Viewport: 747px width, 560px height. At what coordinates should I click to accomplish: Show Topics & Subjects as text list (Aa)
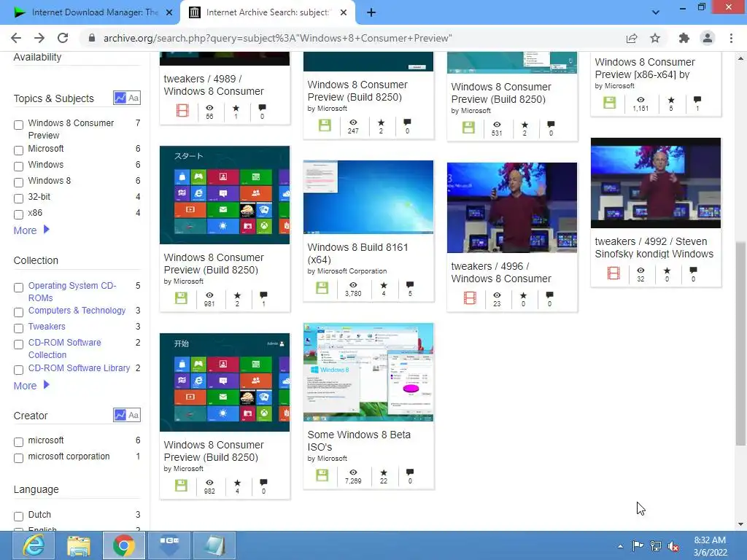coord(134,98)
